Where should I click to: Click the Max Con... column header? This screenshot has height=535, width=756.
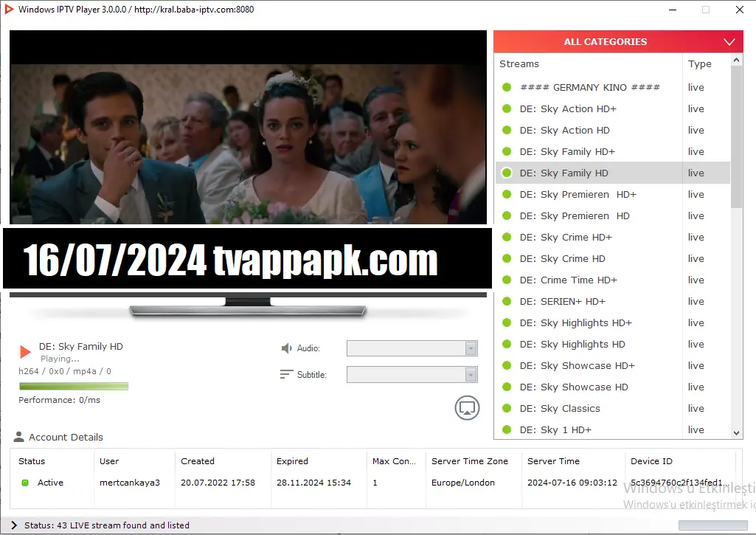[394, 461]
